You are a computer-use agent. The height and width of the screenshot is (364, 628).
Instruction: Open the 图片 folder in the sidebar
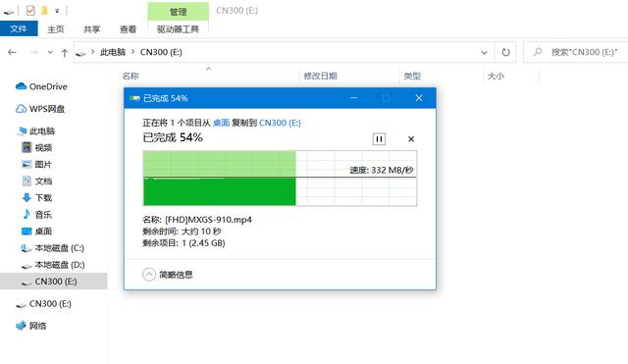point(43,164)
